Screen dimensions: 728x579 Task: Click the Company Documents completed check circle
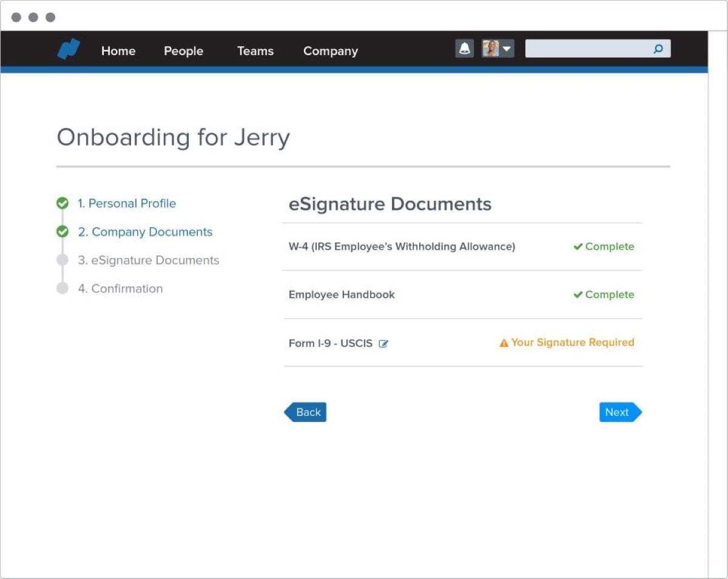click(x=62, y=232)
